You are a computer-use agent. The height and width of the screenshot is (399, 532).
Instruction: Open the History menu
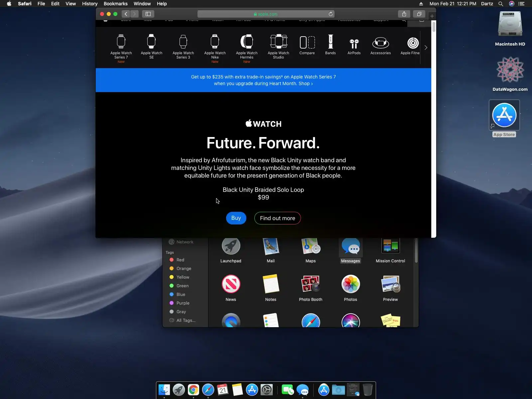click(90, 4)
